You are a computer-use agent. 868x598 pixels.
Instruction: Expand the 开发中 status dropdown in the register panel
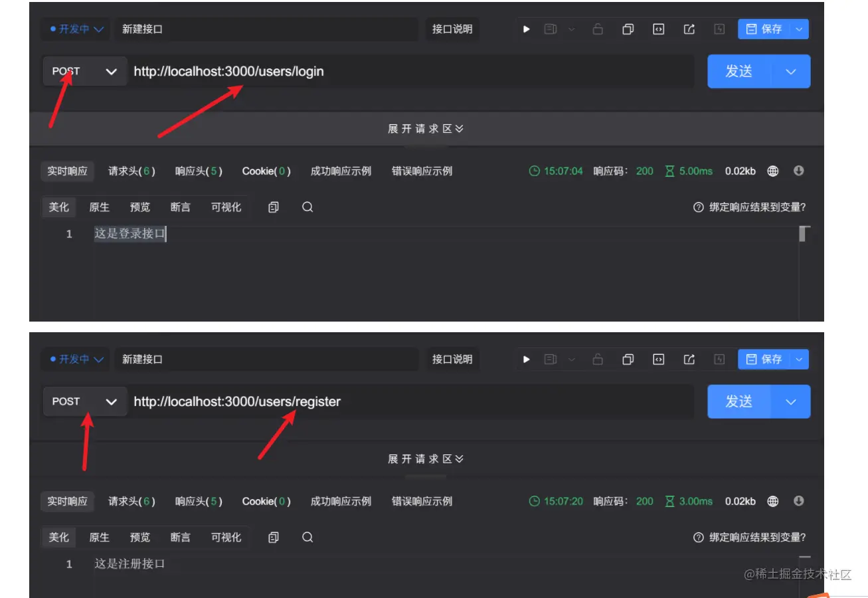tap(77, 359)
